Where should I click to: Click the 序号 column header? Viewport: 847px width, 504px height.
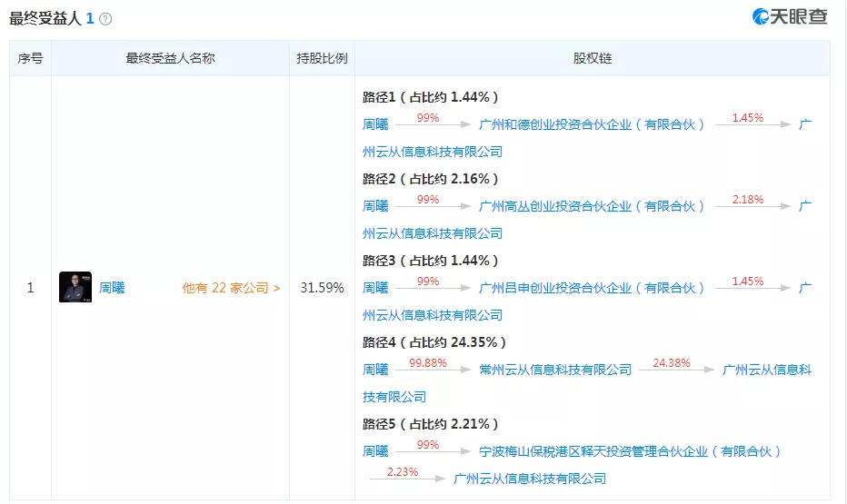[x=30, y=58]
